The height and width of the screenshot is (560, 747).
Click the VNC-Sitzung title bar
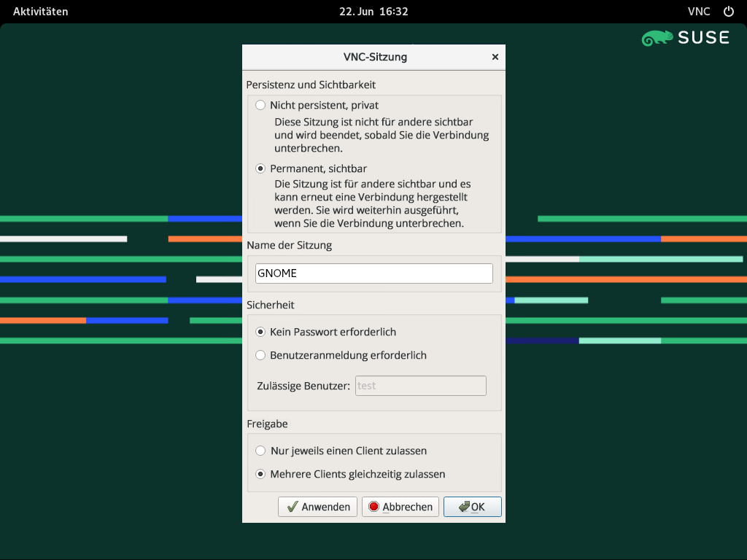(x=374, y=57)
